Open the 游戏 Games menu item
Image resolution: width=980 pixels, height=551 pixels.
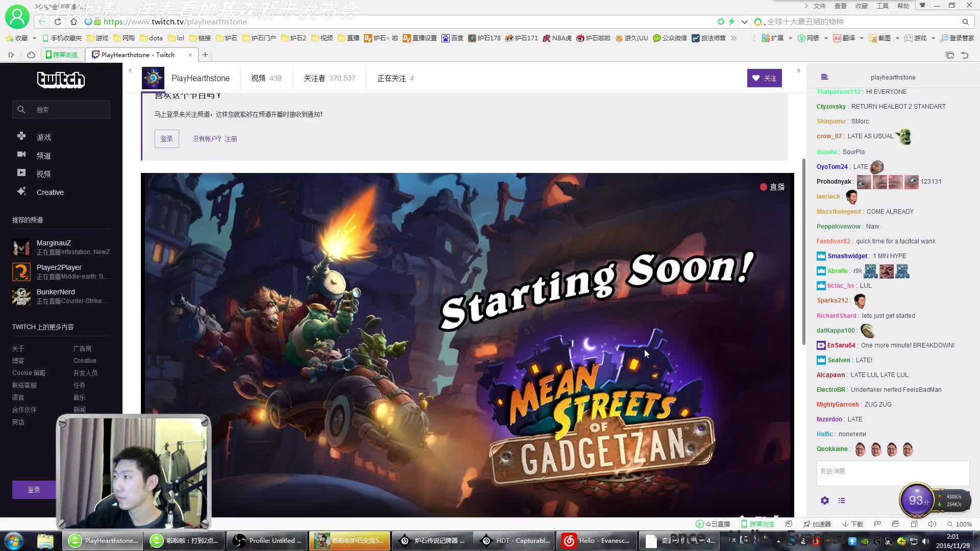pyautogui.click(x=44, y=137)
